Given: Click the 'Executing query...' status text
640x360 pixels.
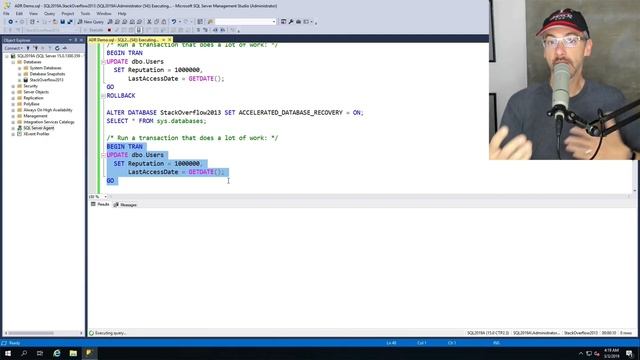Looking at the screenshot, I should [110, 333].
